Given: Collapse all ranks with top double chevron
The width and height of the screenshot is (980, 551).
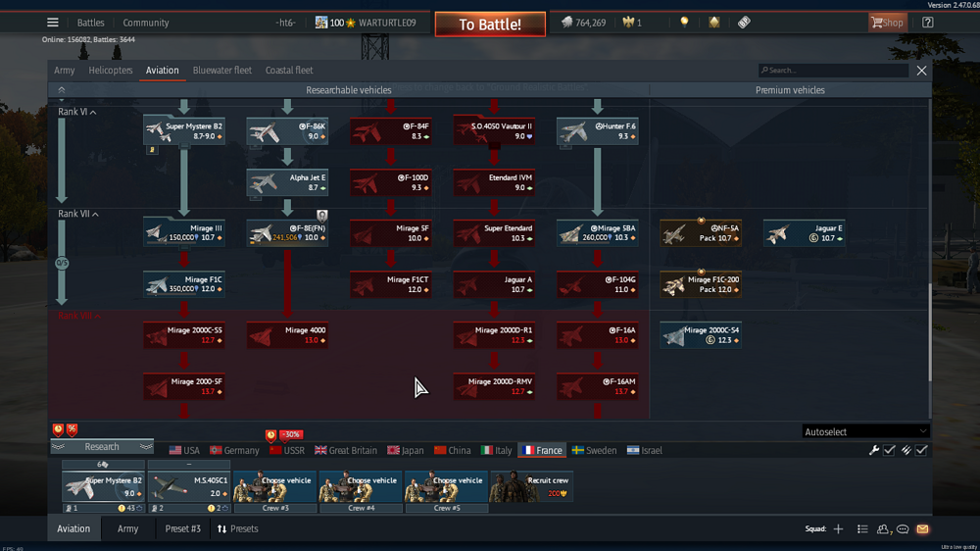Looking at the screenshot, I should coord(61,90).
